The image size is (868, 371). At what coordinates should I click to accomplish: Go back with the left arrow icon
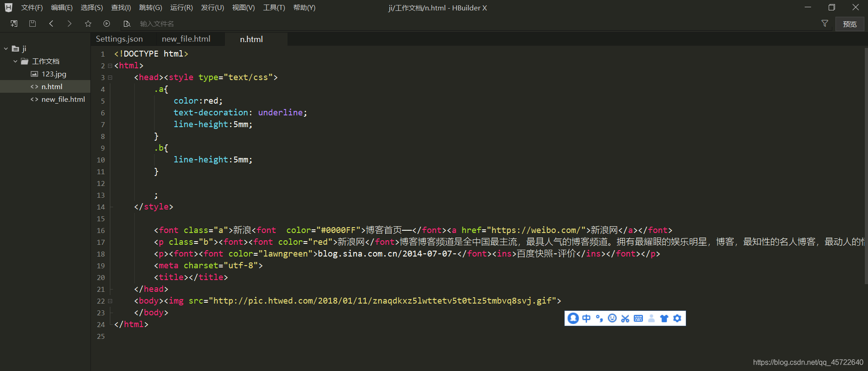tap(51, 24)
